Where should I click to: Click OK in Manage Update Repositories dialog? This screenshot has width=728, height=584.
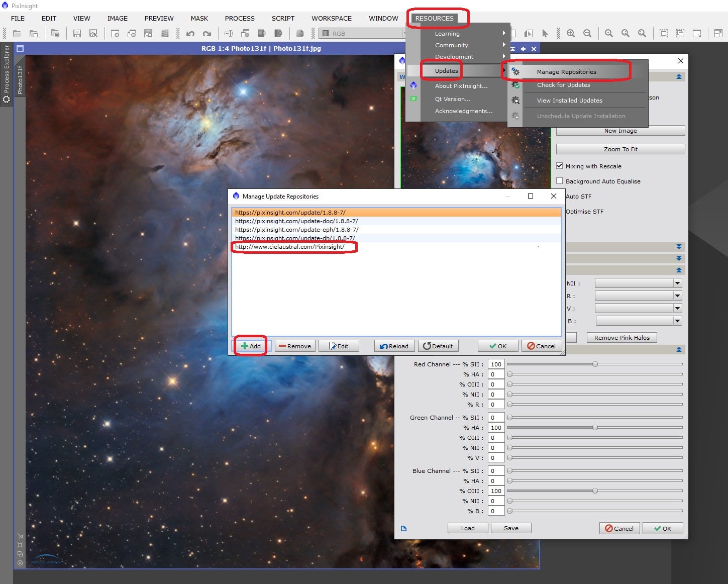[x=498, y=346]
